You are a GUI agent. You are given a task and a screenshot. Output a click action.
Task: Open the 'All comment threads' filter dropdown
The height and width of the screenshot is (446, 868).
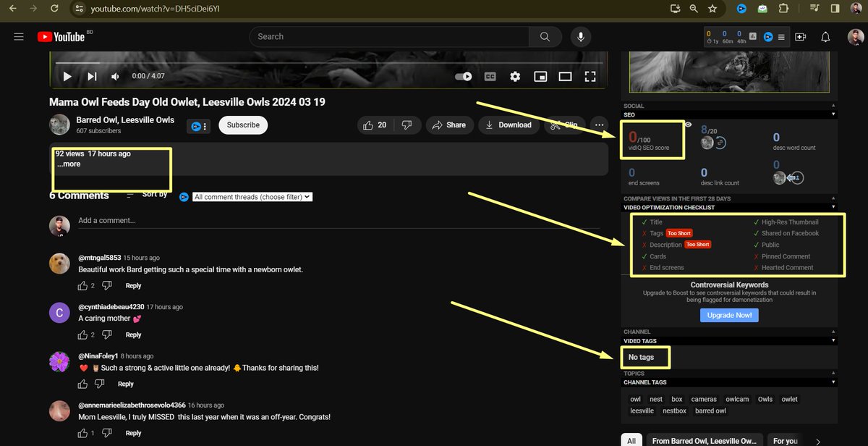coord(252,196)
